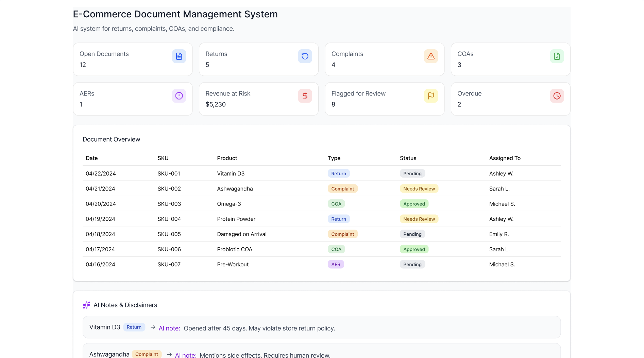Click the AERs alert circle icon
Screen dimensions: 644x358
point(179,96)
